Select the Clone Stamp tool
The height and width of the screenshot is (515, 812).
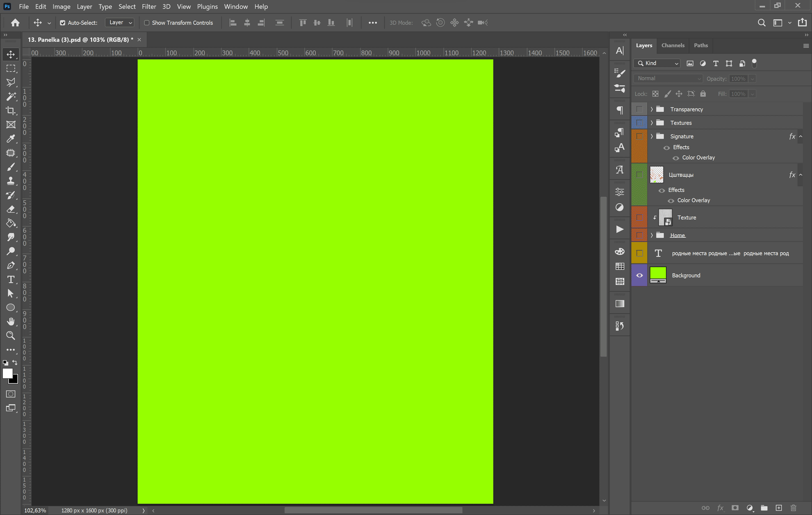[11, 181]
